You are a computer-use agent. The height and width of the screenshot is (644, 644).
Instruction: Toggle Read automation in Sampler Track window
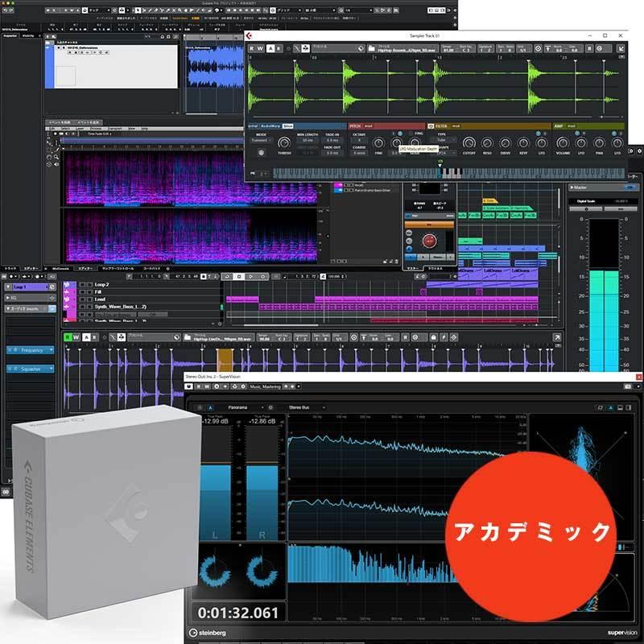(252, 48)
